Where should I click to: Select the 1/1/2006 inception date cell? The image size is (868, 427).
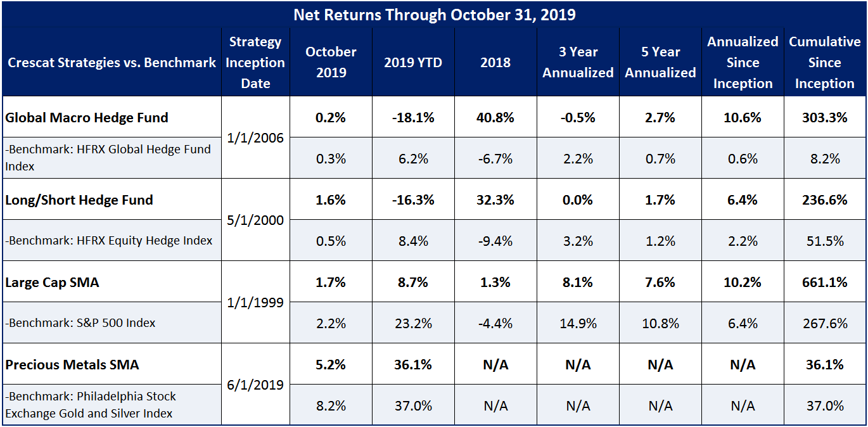click(256, 137)
